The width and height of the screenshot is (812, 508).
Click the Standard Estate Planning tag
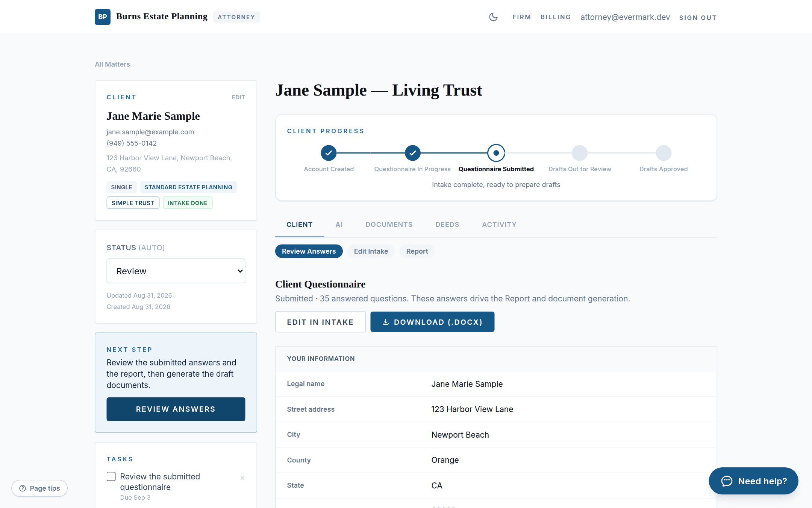[188, 187]
